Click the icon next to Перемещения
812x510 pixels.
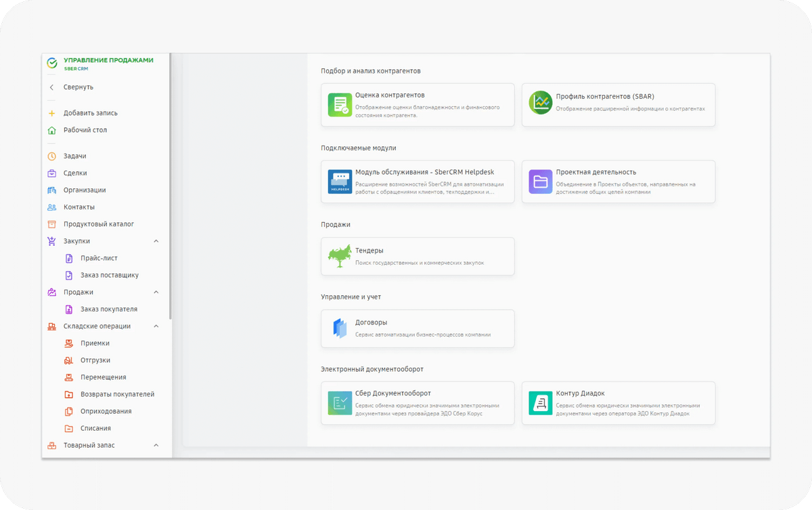68,377
